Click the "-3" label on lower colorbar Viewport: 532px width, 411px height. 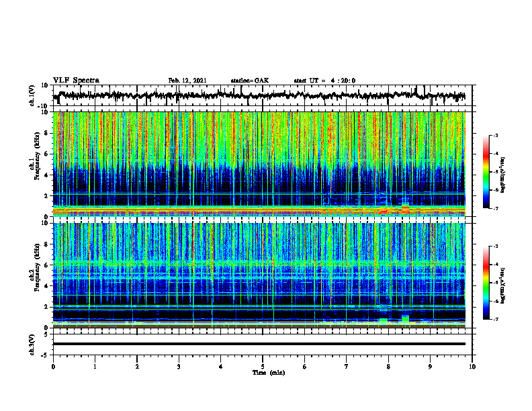tap(496, 246)
